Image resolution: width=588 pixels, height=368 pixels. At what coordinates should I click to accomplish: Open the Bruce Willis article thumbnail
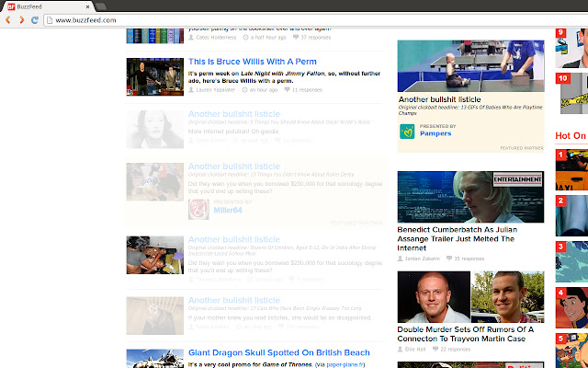(155, 76)
